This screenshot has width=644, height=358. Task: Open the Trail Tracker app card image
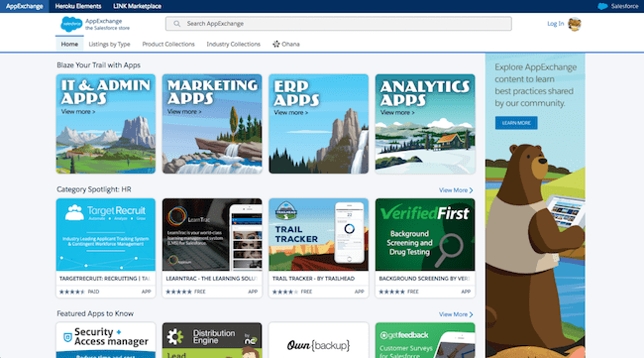[x=318, y=235]
